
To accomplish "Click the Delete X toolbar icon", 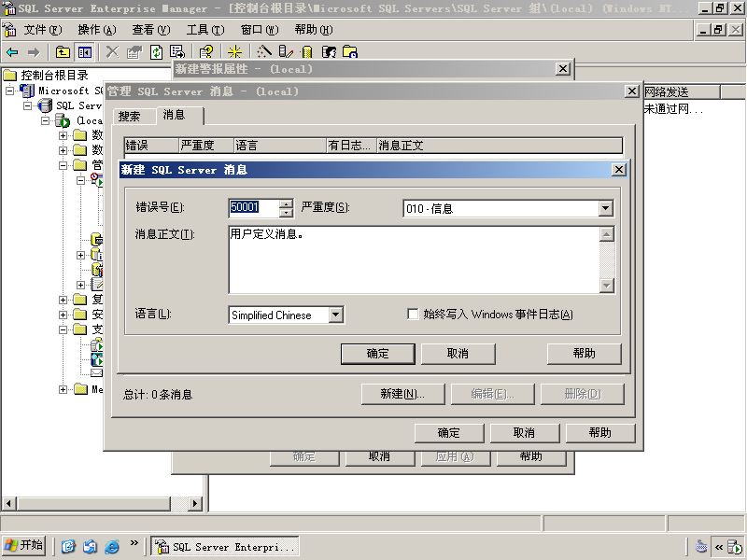I will point(112,52).
